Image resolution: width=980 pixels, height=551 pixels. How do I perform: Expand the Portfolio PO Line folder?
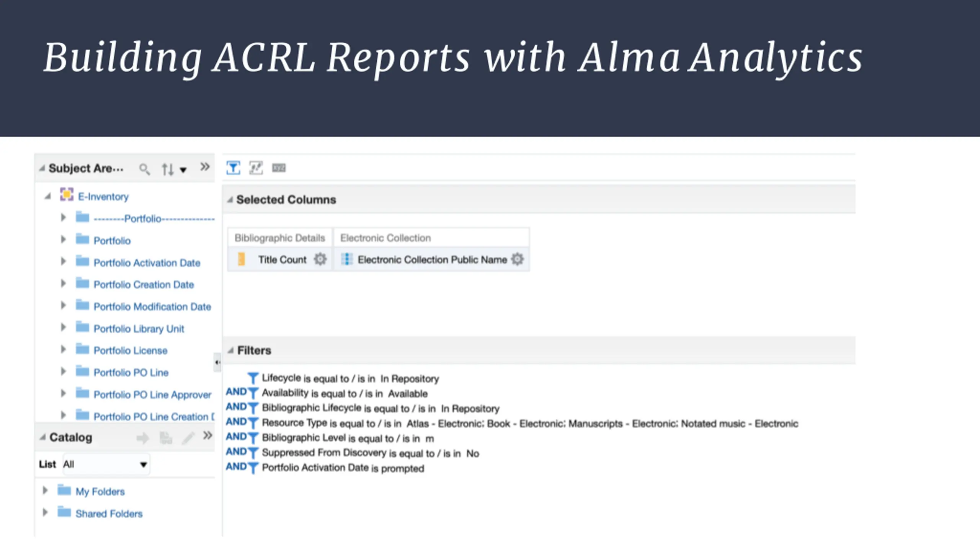(x=63, y=372)
